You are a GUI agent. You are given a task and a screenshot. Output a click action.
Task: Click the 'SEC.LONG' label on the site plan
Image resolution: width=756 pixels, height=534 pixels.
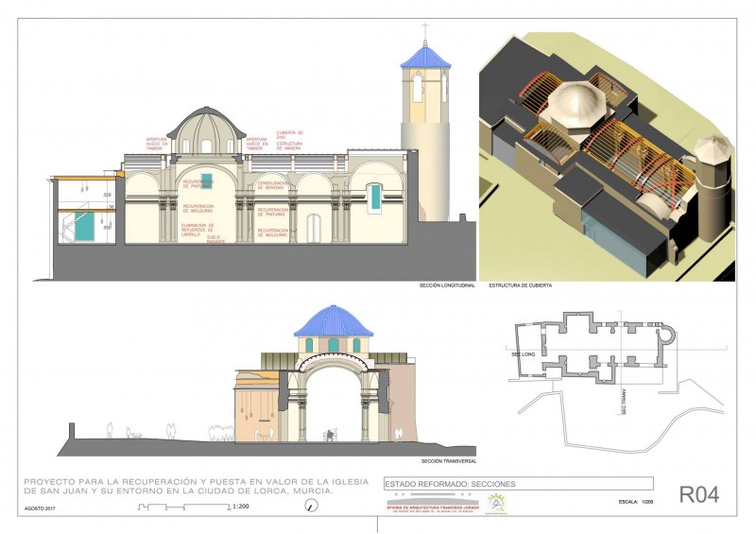[x=524, y=354]
